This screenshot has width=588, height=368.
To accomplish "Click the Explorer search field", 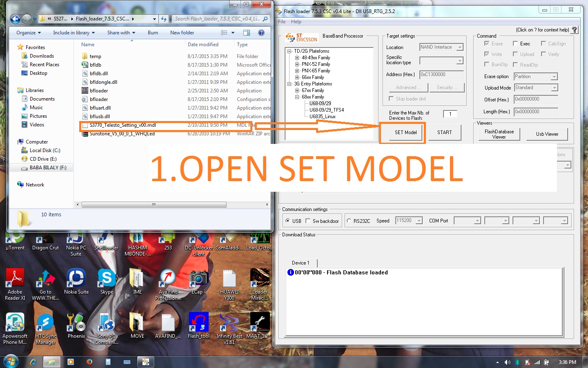I will coord(220,19).
